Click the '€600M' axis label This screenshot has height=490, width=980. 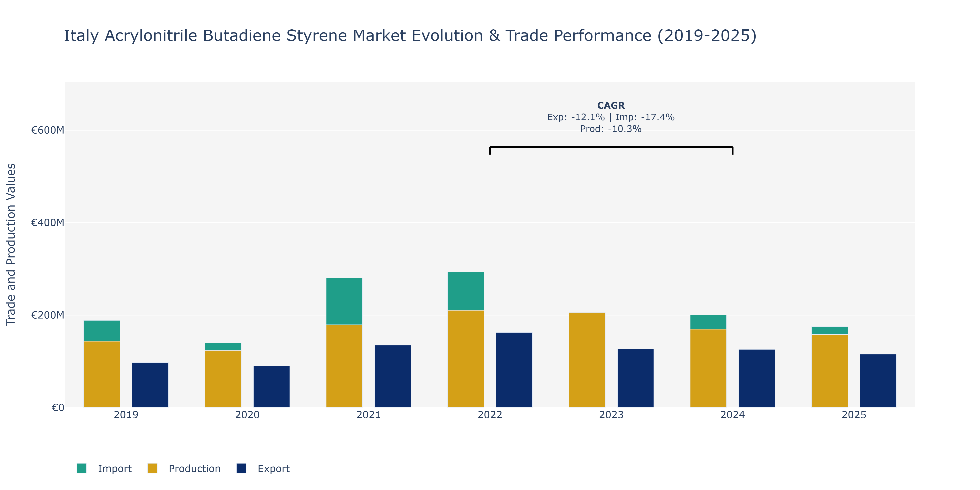click(48, 130)
